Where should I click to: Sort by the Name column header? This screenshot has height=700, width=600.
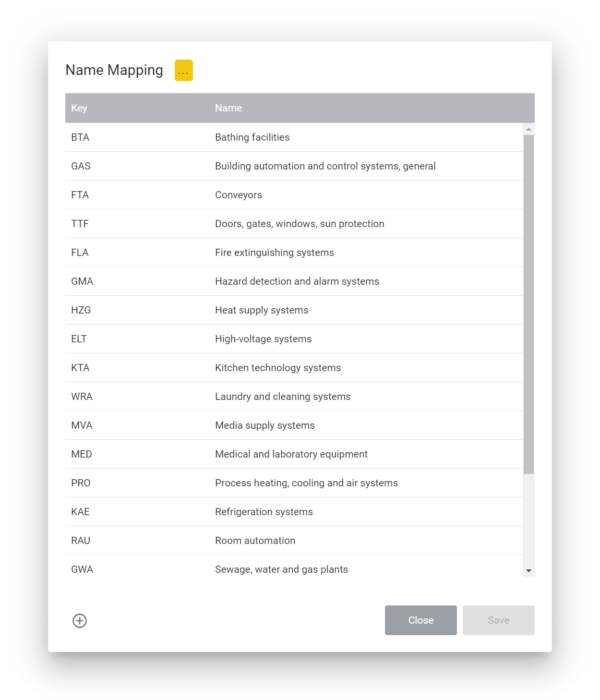click(x=228, y=108)
